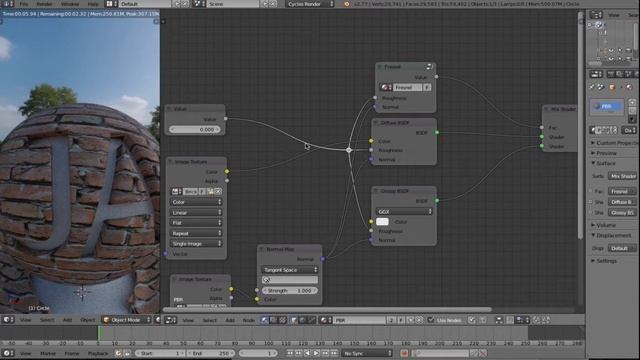The image size is (640, 360).
Task: Open the GGX distribution dropdown
Action: pos(404,211)
